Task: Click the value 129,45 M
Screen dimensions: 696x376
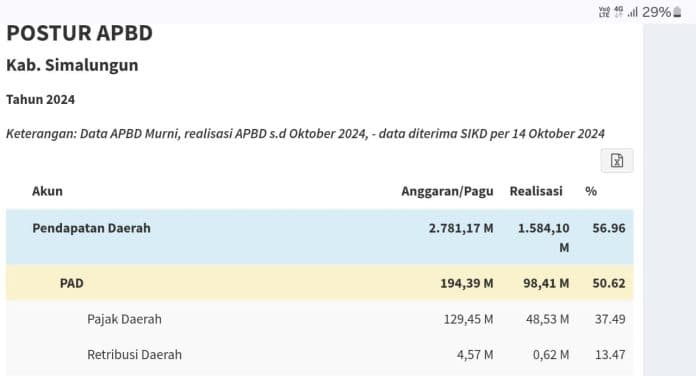Action: point(468,319)
